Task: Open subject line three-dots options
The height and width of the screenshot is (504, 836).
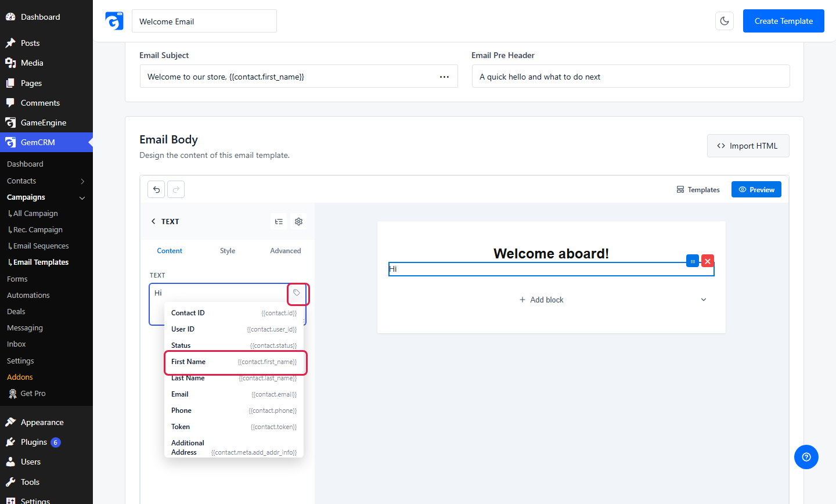Action: point(444,77)
